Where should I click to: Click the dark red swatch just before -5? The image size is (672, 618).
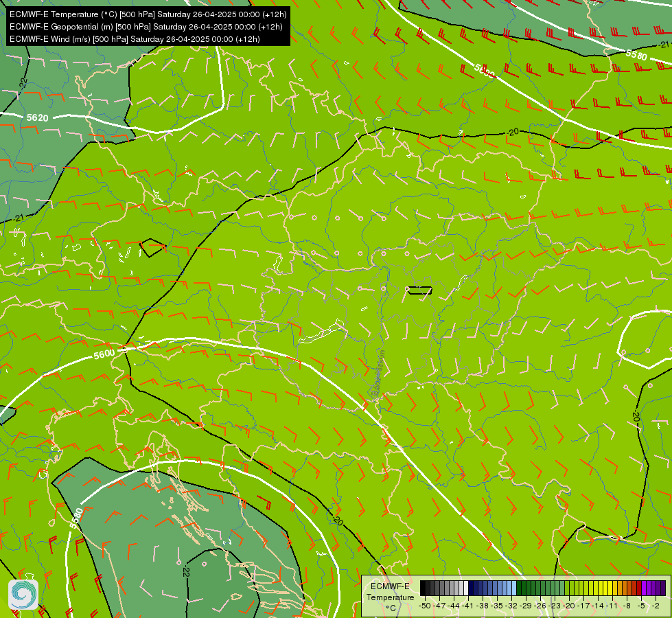coord(639,588)
